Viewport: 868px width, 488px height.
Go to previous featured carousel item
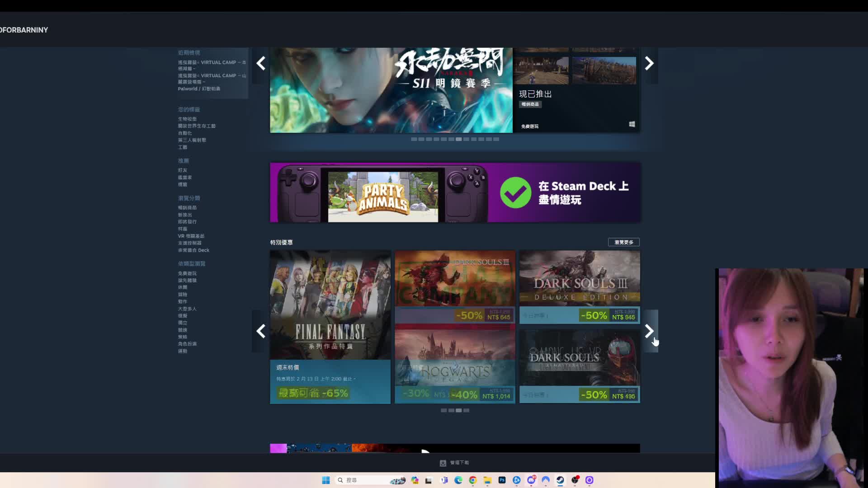tap(260, 63)
